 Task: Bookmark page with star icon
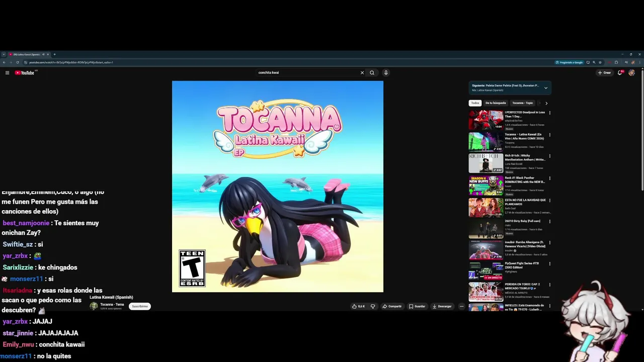[x=600, y=62]
